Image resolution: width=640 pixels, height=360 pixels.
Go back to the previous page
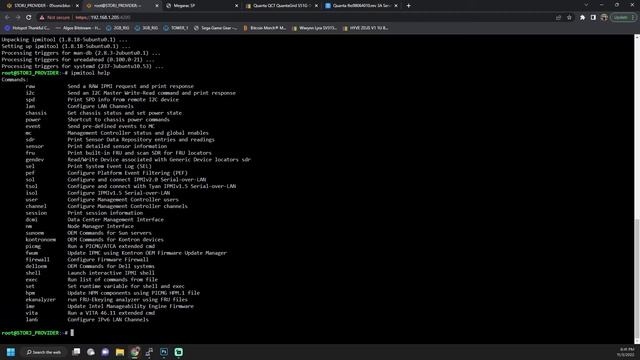click(7, 18)
